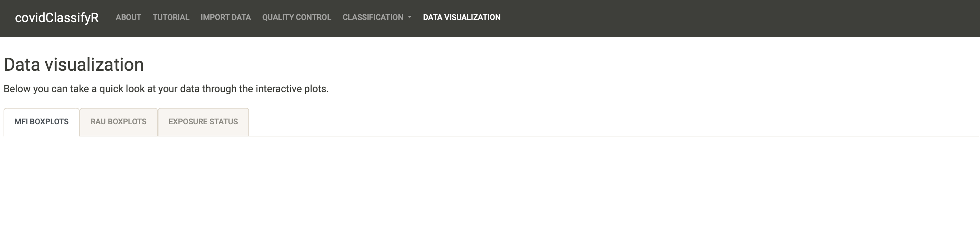Click the Classification dropdown caret arrow

pos(409,17)
